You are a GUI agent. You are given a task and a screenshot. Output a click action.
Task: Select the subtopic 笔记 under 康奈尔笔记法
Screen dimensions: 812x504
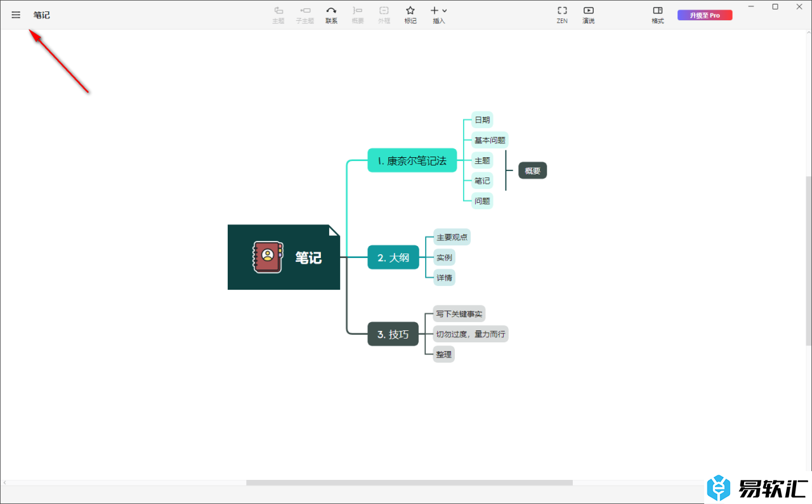click(482, 181)
